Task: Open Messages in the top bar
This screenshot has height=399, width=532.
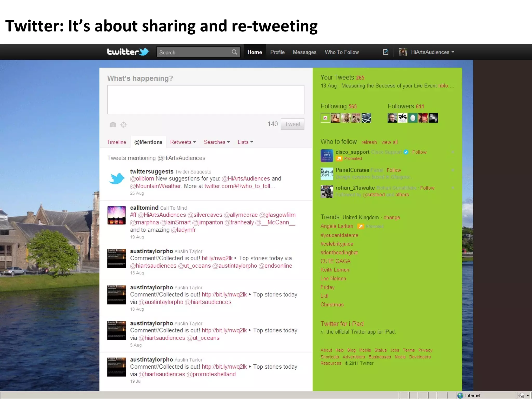Action: pos(304,52)
